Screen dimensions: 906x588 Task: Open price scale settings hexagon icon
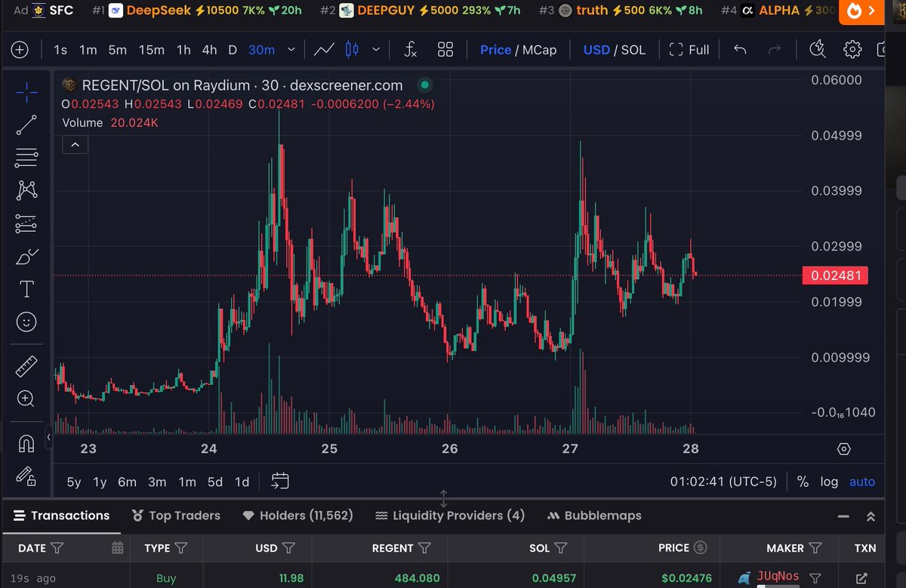pos(844,449)
